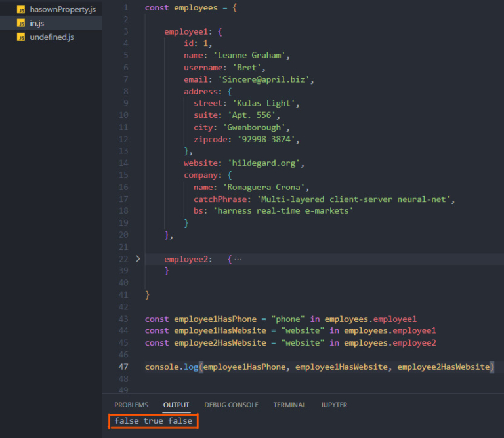
Task: Click the 'Sincere@april.biz' email string
Action: pos(266,79)
